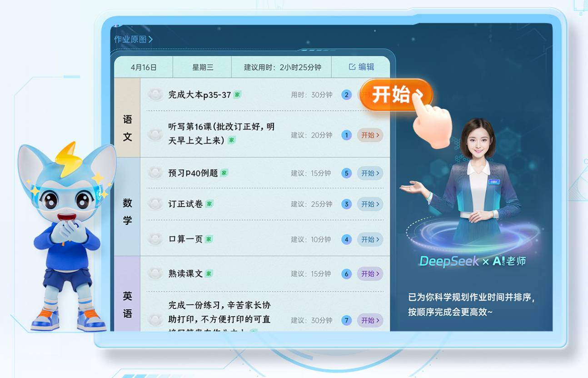Viewport: 588px width, 378px height.
Task: Toggle the check circle for 口算一页
Action: (155, 239)
